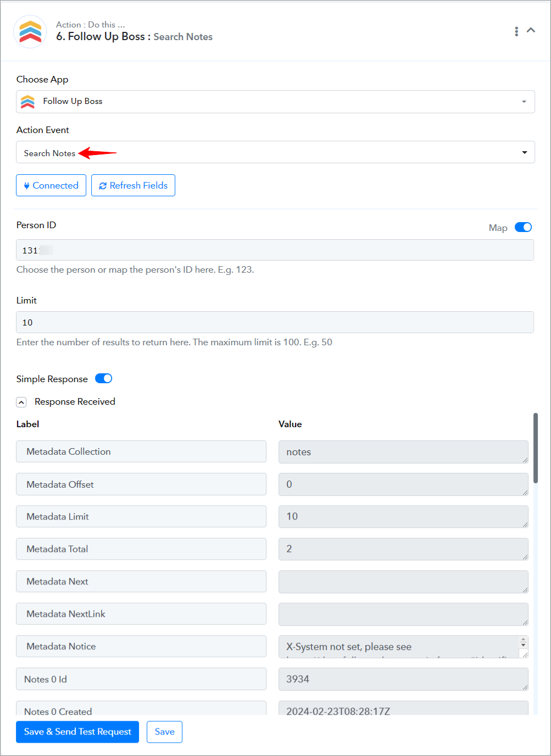Screen dimensions: 551x756
Task: Collapse the Response Received section
Action: 21,402
